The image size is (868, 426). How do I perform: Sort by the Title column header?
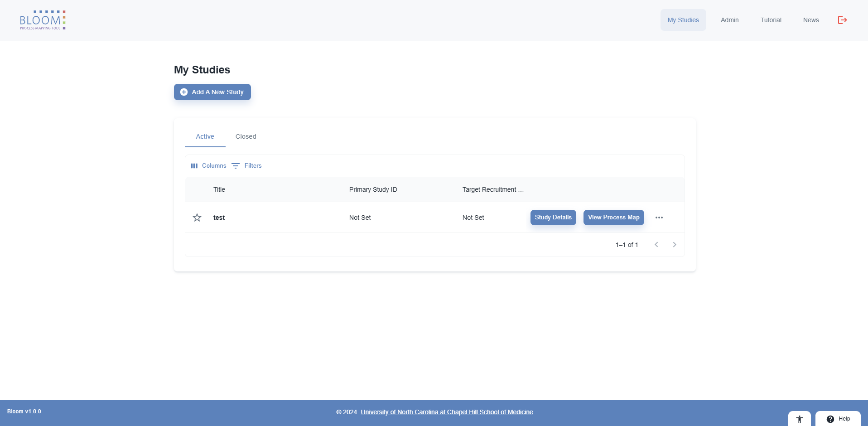(219, 189)
